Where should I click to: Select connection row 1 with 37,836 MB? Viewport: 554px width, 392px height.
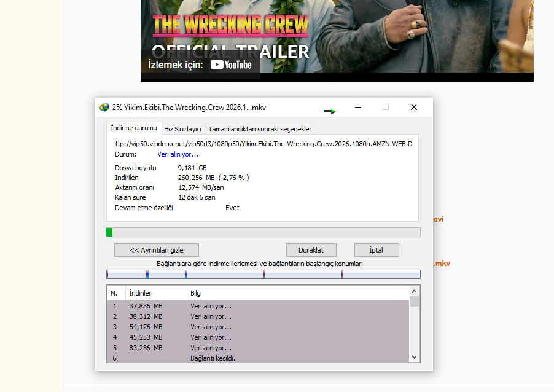258,306
